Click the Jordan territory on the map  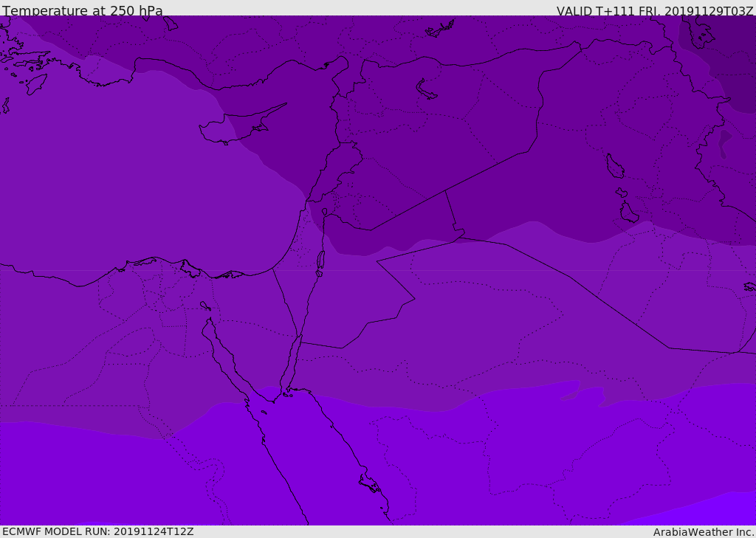(357, 289)
